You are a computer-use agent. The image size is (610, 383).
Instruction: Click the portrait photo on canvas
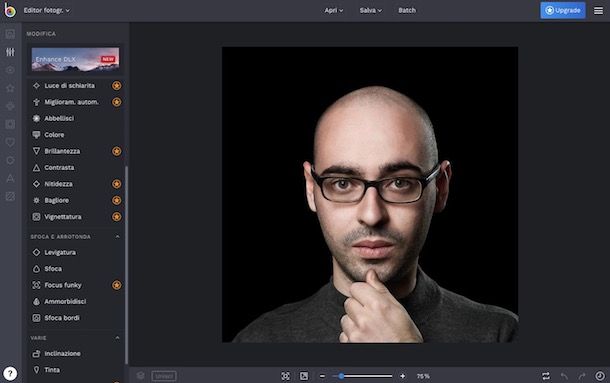click(x=370, y=195)
